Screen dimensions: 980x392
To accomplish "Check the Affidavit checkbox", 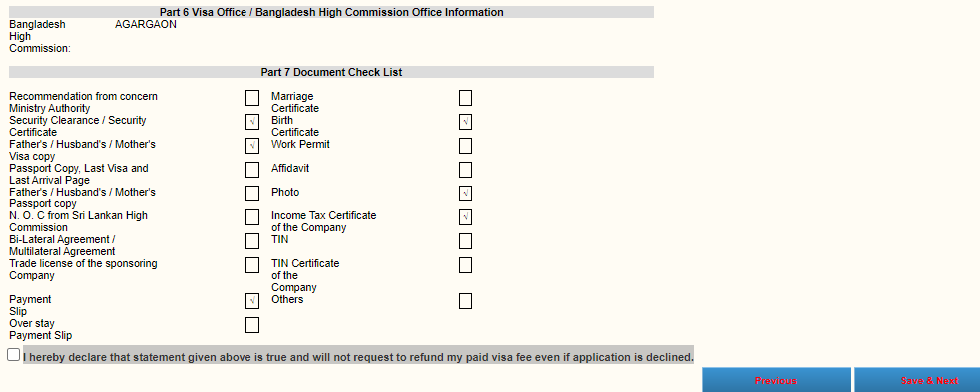I will [x=466, y=170].
